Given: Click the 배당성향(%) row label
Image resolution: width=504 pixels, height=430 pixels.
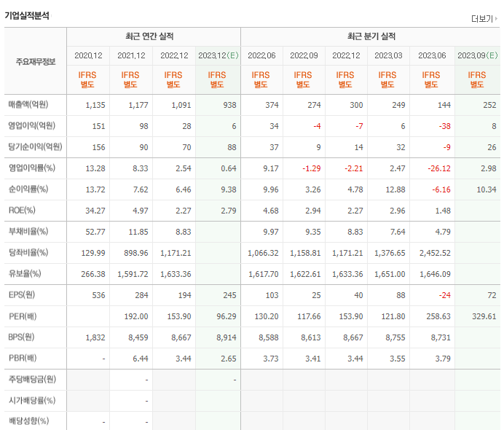Looking at the screenshot, I should pos(28,421).
